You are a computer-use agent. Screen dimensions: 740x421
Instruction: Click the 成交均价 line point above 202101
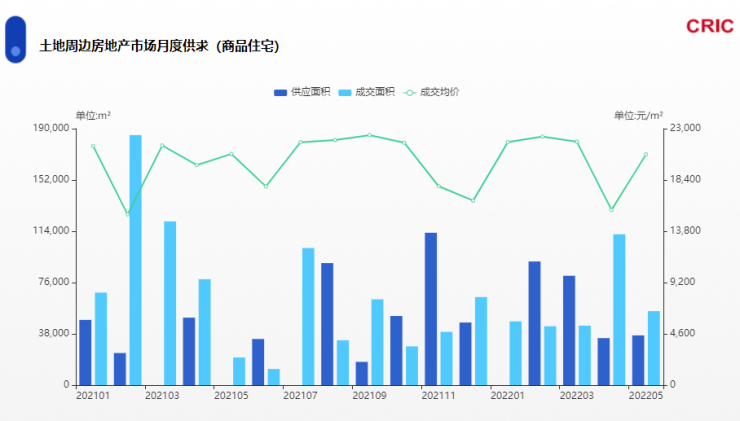click(93, 146)
